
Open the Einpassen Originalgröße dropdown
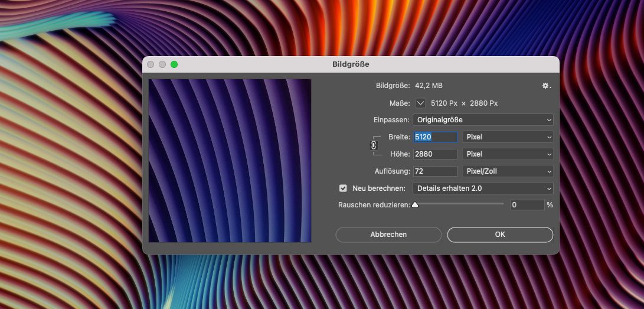click(482, 120)
